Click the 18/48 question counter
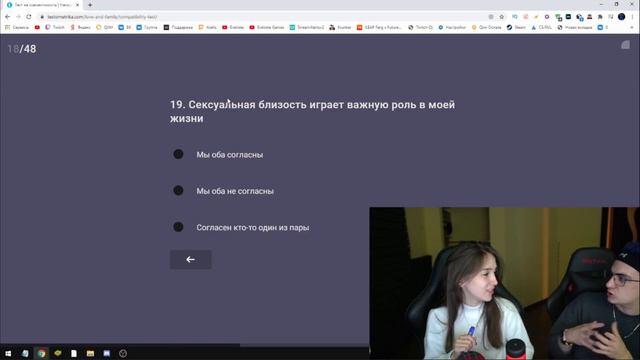The height and width of the screenshot is (360, 640). pyautogui.click(x=22, y=49)
